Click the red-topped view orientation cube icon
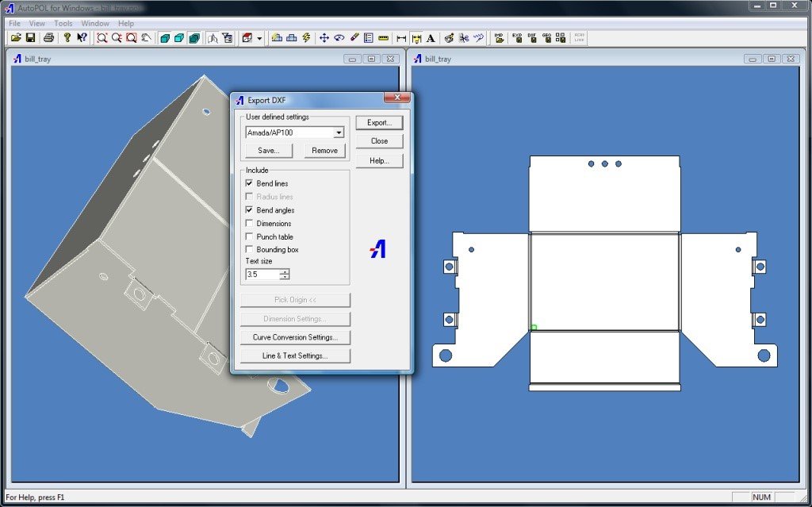Viewport: 812px width, 507px height. (x=247, y=38)
